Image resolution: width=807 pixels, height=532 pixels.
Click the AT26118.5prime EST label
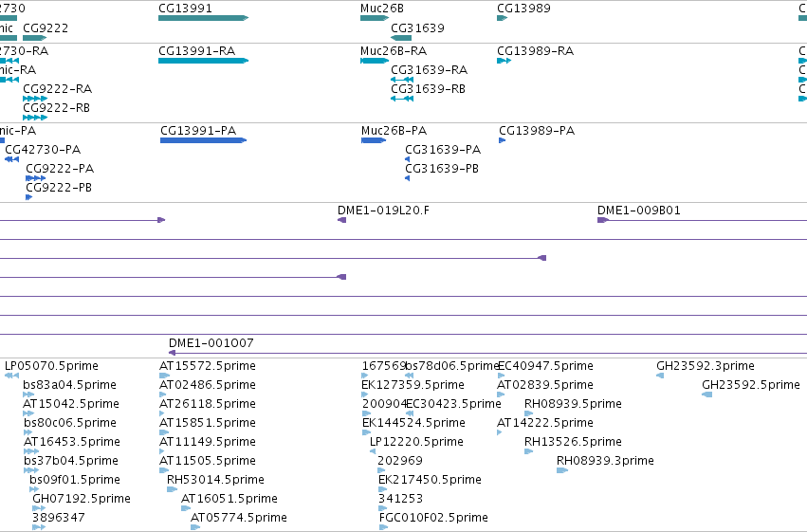tap(208, 404)
